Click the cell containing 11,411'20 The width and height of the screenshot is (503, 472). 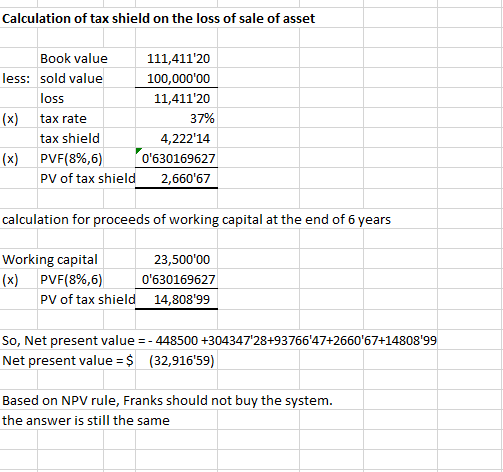[182, 99]
